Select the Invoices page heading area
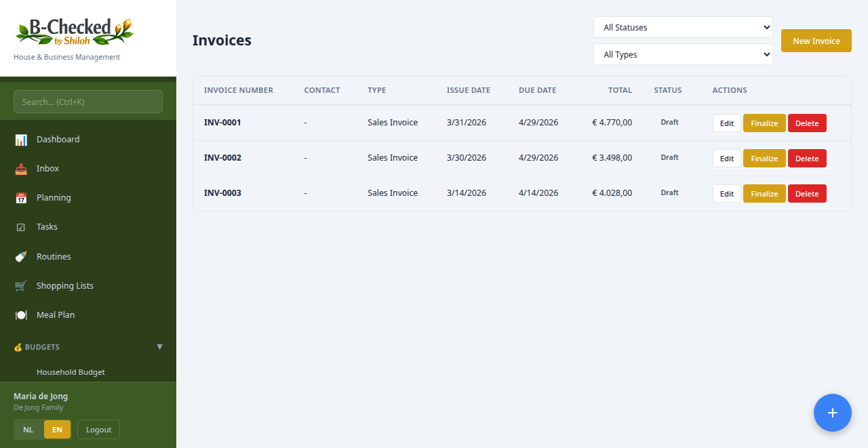Image resolution: width=868 pixels, height=448 pixels. click(222, 40)
